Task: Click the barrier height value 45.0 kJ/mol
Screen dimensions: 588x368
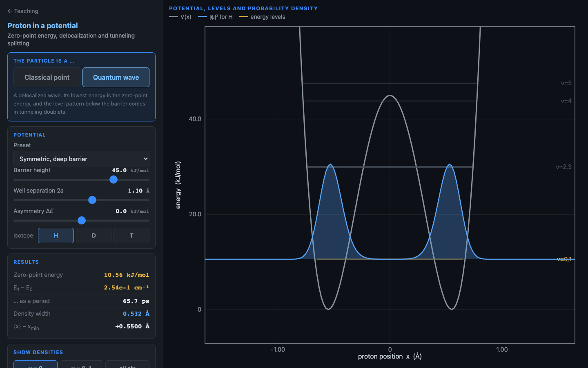Action: coord(131,171)
